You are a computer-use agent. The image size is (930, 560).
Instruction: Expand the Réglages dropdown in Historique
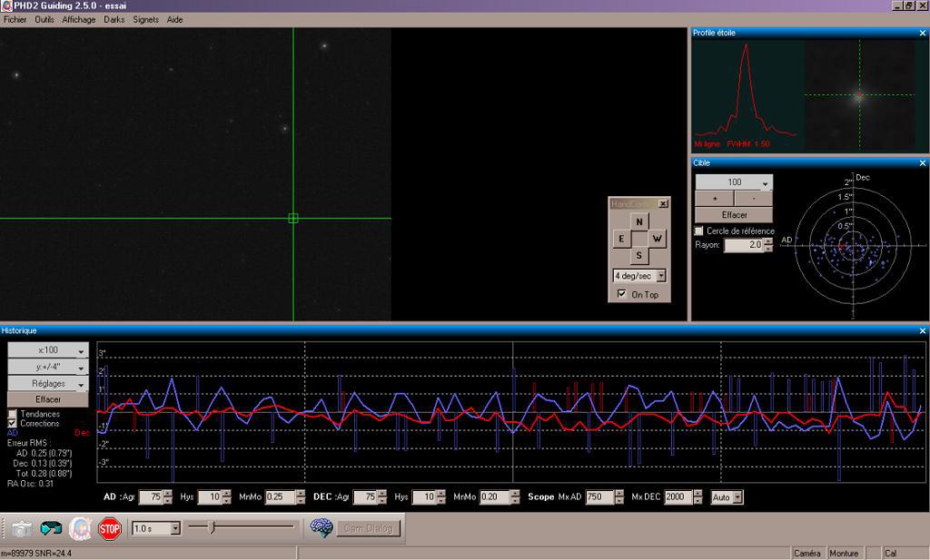tap(48, 383)
